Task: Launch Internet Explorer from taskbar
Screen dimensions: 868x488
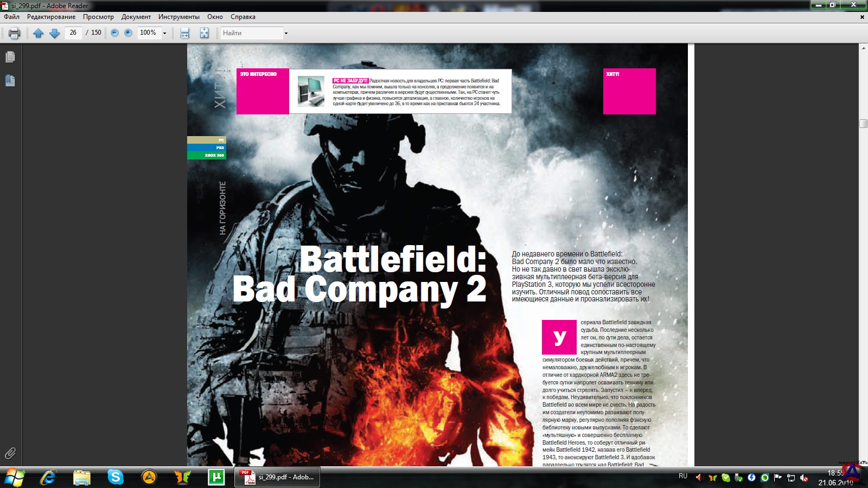Action: [x=48, y=477]
